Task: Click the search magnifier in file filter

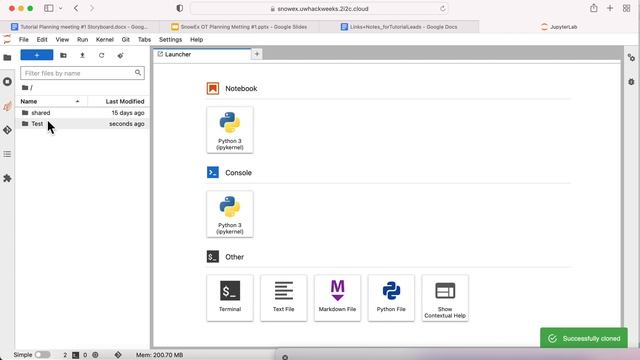Action: coord(138,73)
